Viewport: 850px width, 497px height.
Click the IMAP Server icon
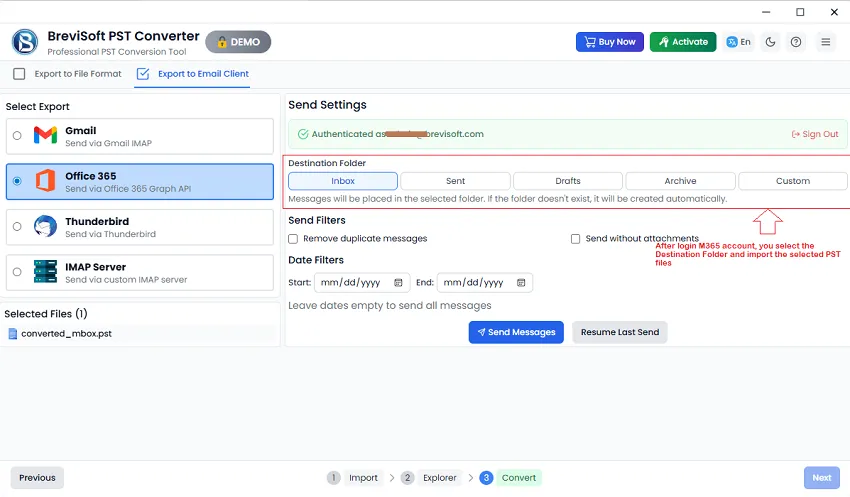[45, 272]
